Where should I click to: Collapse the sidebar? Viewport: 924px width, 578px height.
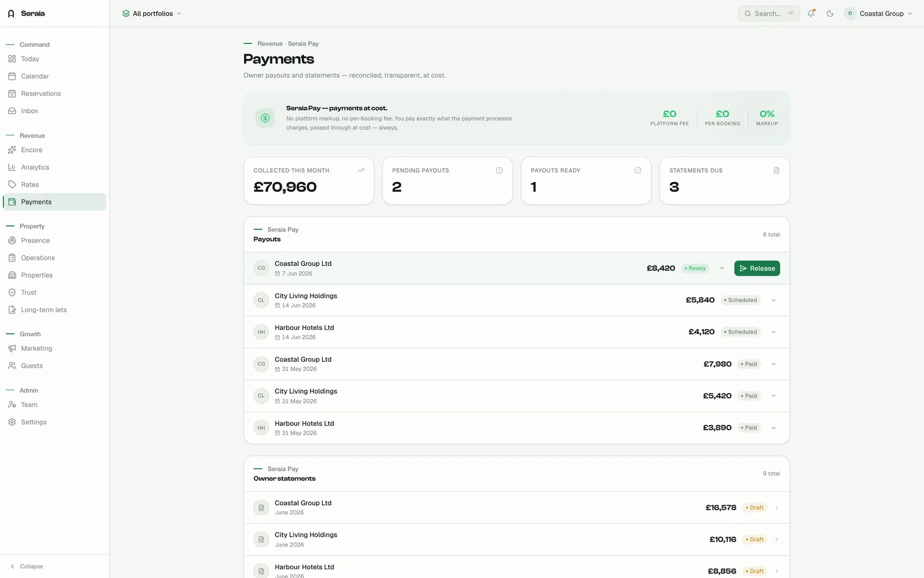pyautogui.click(x=27, y=566)
